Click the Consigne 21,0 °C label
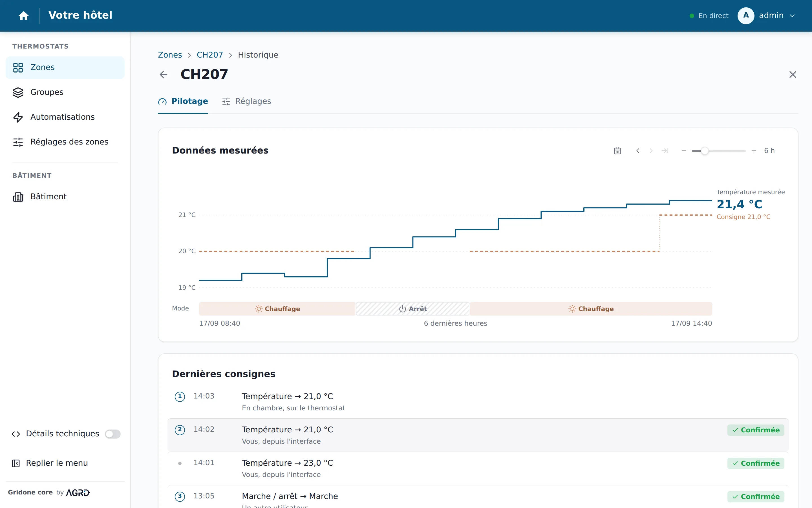 [743, 217]
